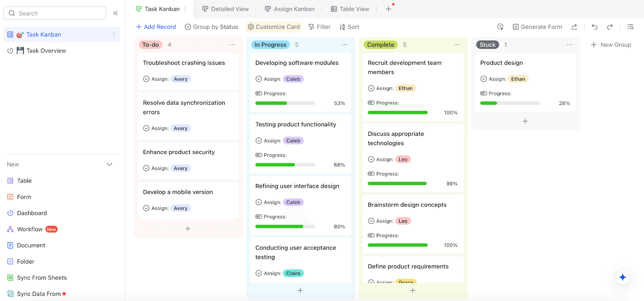644x301 pixels.
Task: Switch to the Task Kanban tab
Action: click(158, 9)
